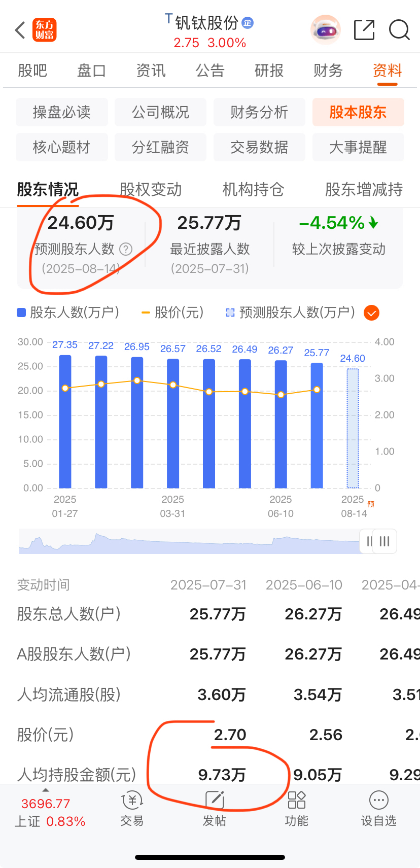
Task: Switch to 资讯 tab
Action: pyautogui.click(x=151, y=71)
